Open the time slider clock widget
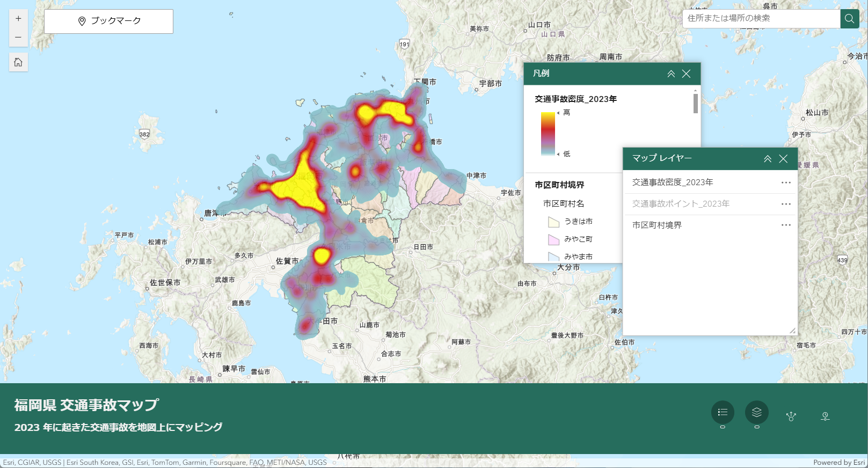The width and height of the screenshot is (868, 468). tap(825, 416)
